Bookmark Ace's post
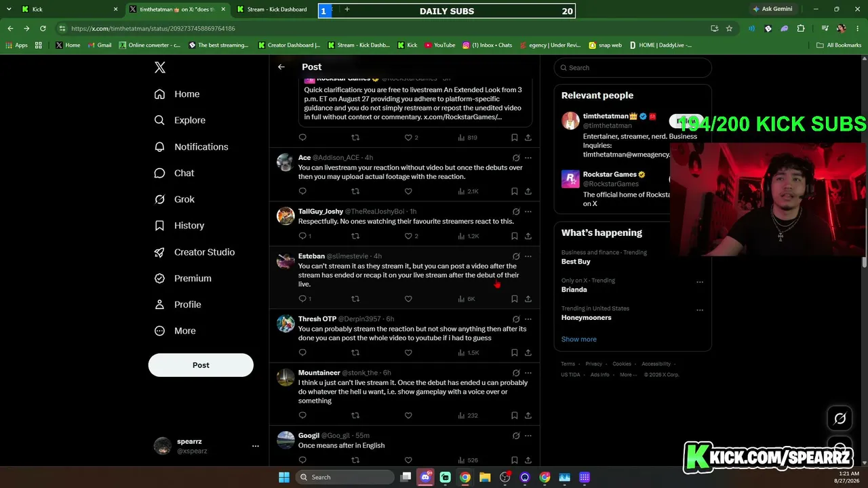 tap(515, 191)
